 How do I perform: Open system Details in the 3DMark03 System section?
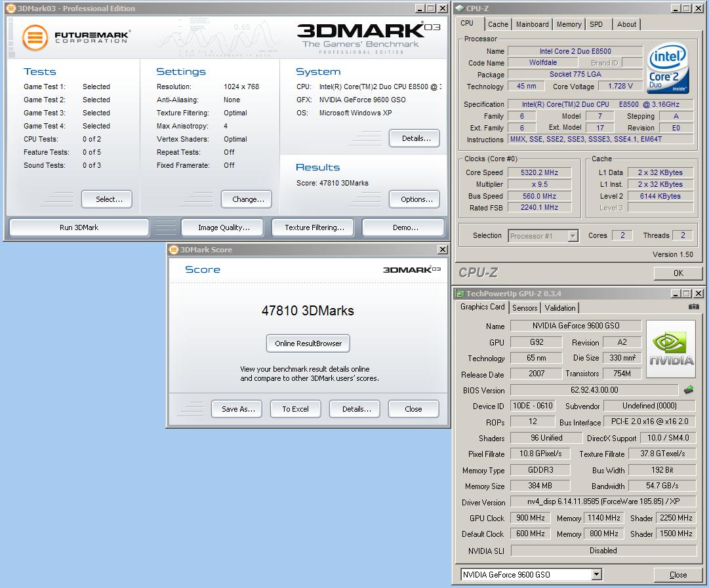[x=415, y=138]
